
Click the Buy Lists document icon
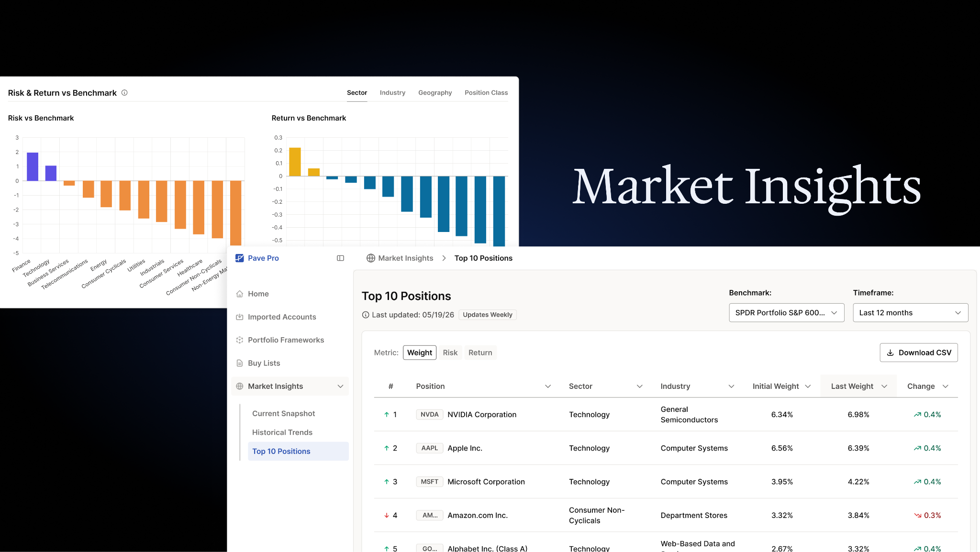(240, 363)
